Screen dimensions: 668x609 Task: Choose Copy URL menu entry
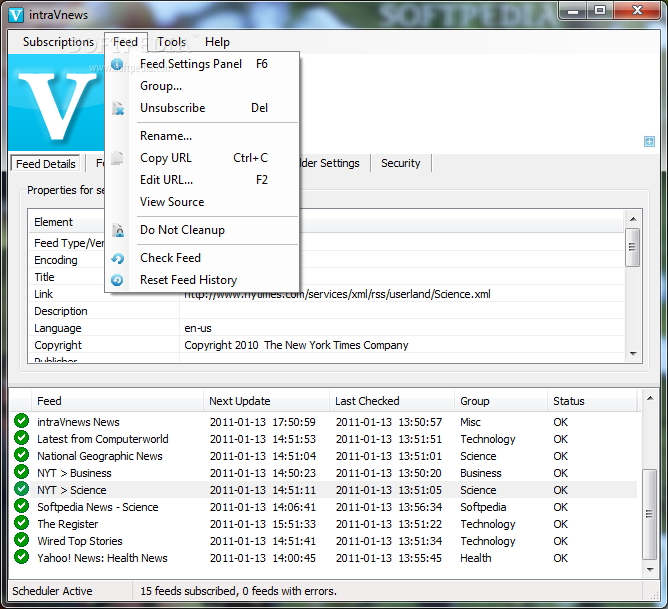[x=202, y=158]
